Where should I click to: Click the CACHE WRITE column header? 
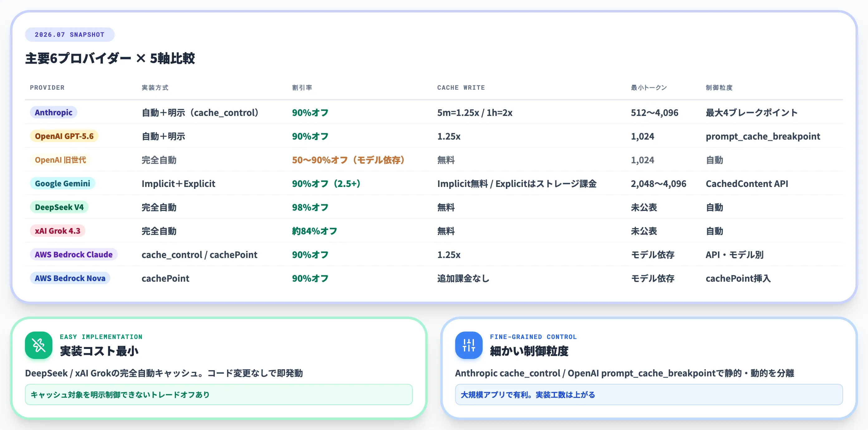pos(461,88)
